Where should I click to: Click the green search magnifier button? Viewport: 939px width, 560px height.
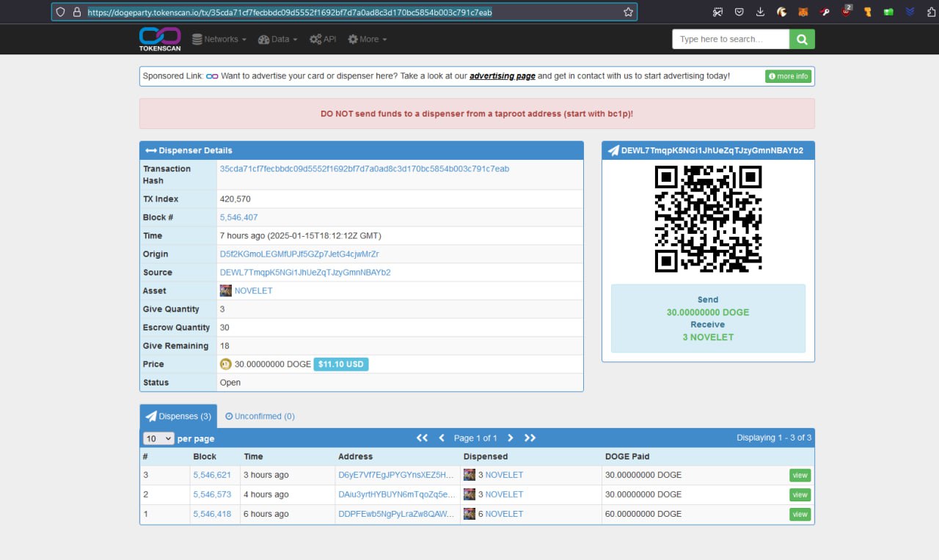pyautogui.click(x=802, y=40)
